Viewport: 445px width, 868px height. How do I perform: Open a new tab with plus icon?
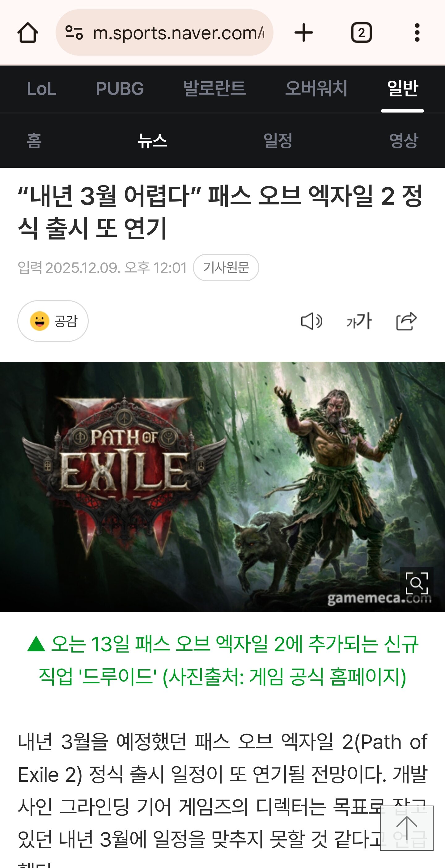[303, 33]
